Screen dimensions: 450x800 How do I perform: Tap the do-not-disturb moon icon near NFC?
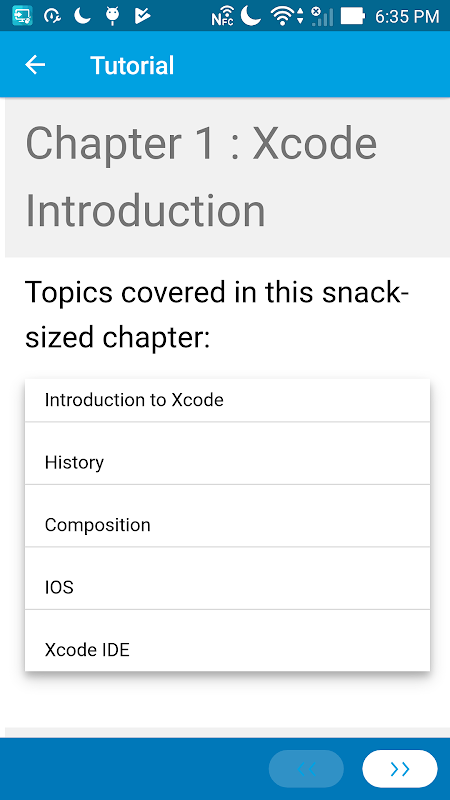pos(251,15)
